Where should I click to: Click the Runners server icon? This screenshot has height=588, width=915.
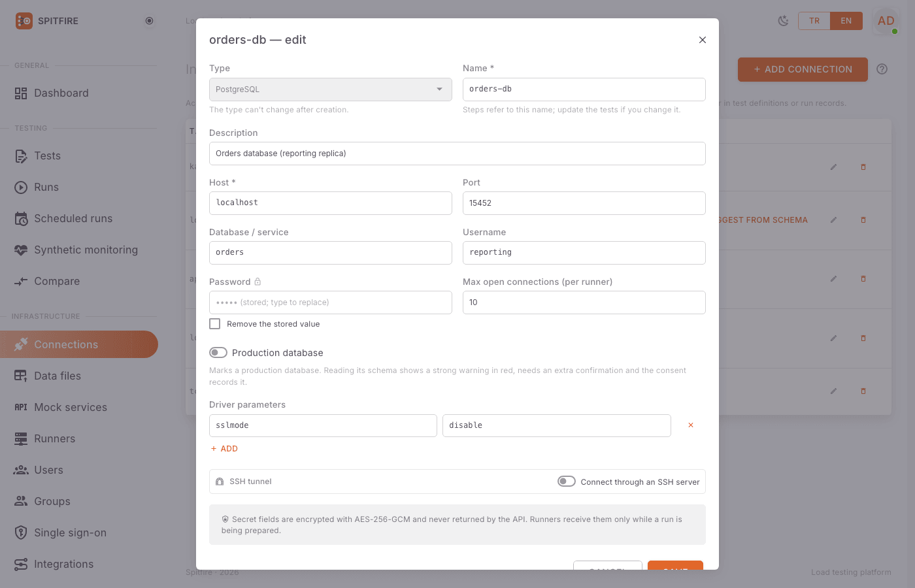(x=21, y=438)
